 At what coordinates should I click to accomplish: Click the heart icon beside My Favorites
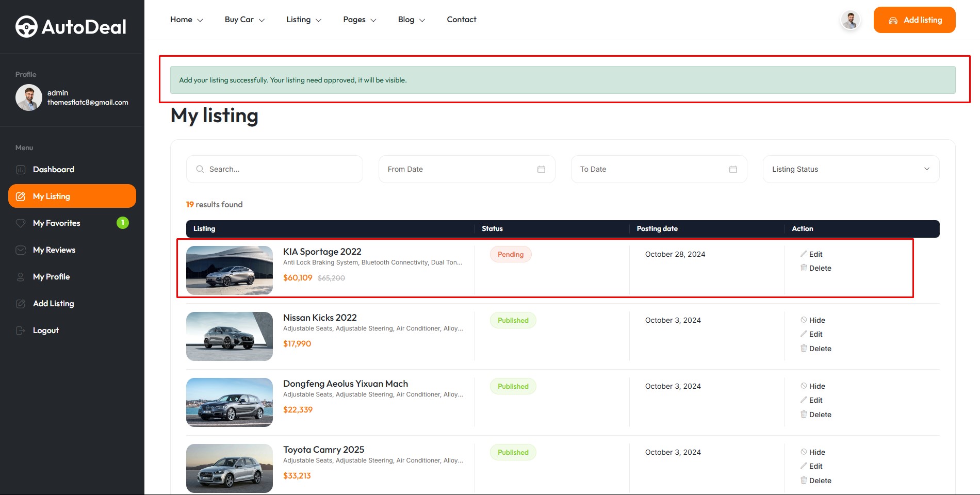click(21, 223)
